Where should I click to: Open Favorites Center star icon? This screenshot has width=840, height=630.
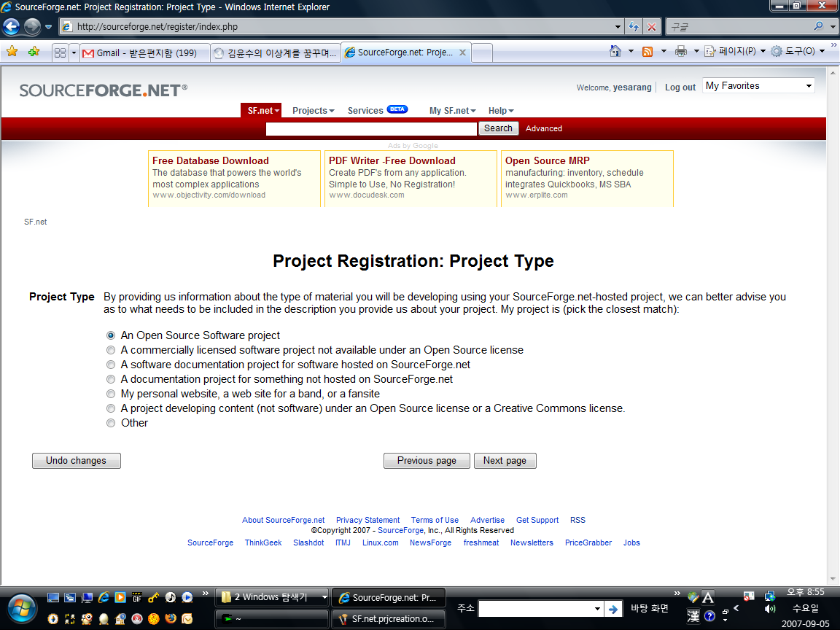[12, 52]
